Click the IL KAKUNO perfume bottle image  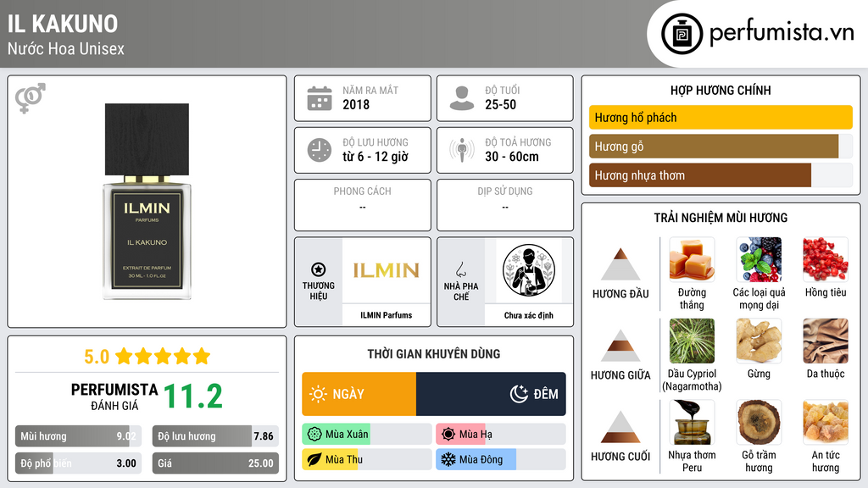point(147,202)
